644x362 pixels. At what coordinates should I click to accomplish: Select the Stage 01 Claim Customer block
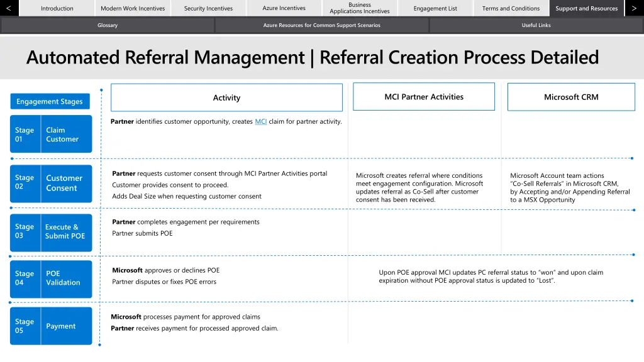pos(51,134)
